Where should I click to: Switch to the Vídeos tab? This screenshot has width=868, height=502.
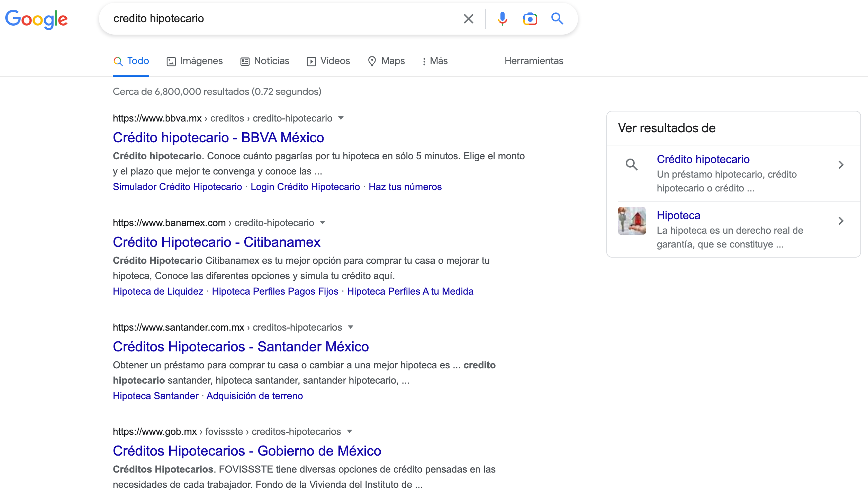click(328, 61)
